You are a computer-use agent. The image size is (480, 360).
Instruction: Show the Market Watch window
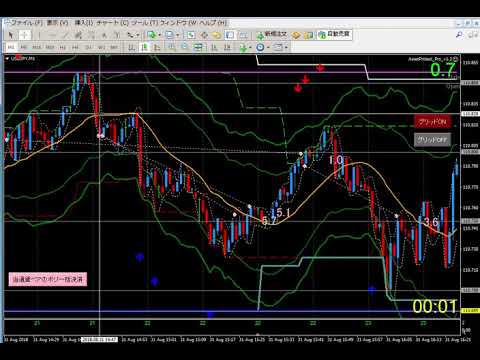(x=191, y=35)
